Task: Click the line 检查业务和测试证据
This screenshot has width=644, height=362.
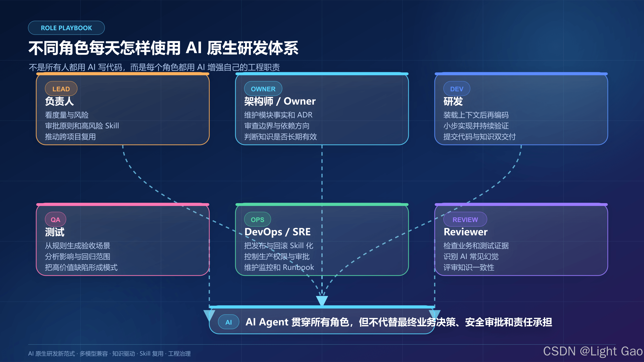Action: [x=476, y=246]
